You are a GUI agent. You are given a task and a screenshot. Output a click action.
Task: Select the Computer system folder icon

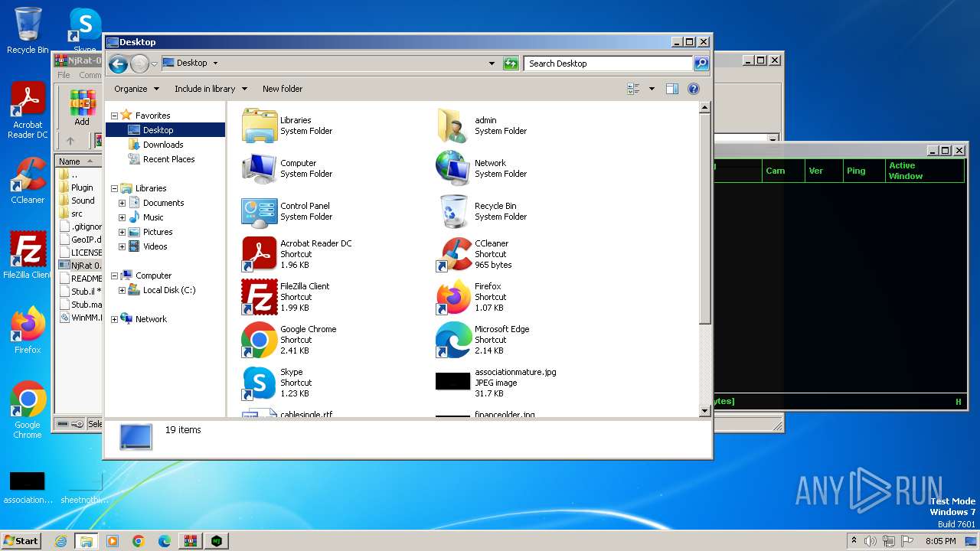[259, 168]
